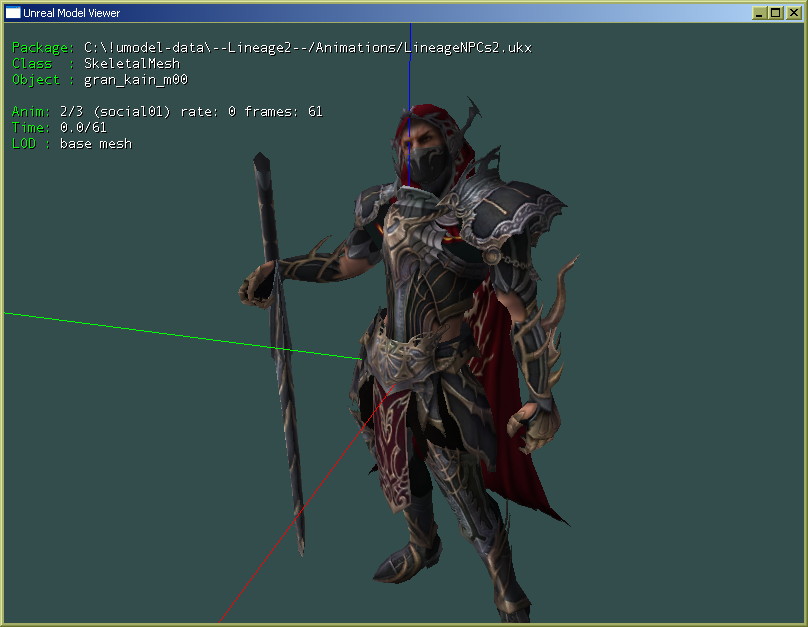Screen dimensions: 808x627
Task: Click the object name 'gran_kain_m00'
Action: point(136,80)
